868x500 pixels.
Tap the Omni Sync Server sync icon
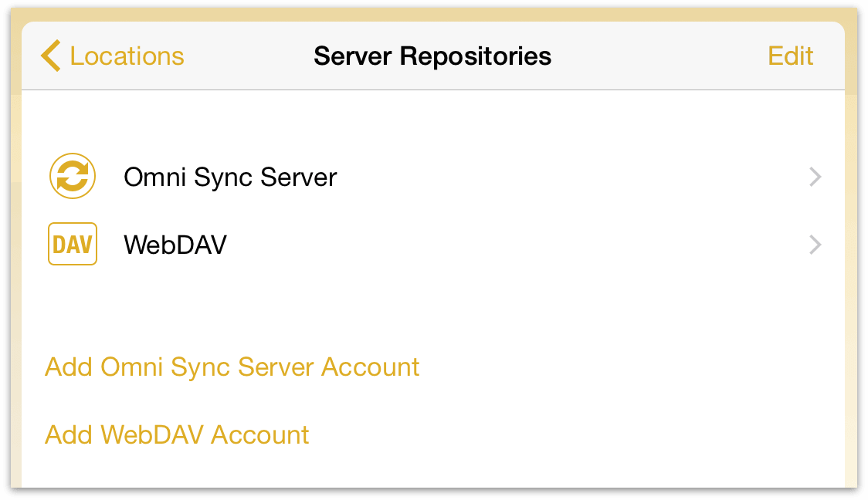pos(73,176)
